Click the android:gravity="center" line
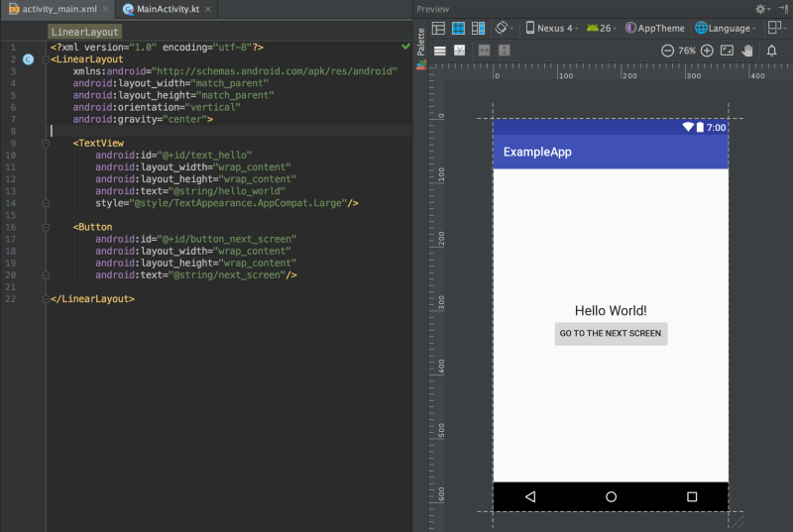The width and height of the screenshot is (793, 532). [x=143, y=119]
